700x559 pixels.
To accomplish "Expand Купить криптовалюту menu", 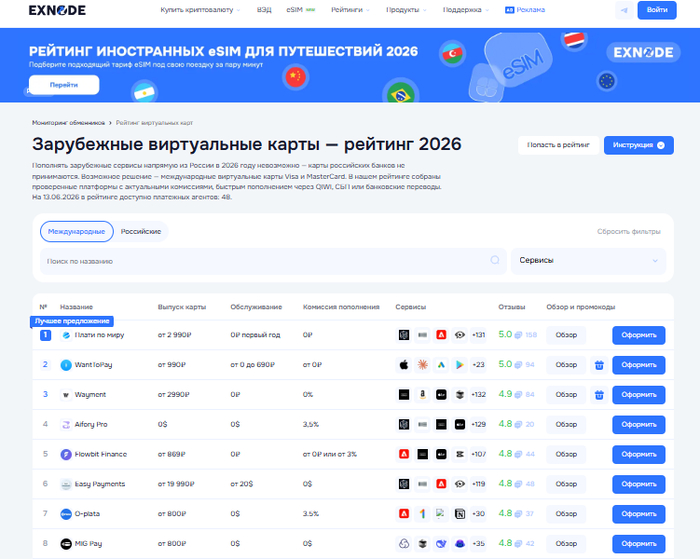I will click(x=200, y=10).
